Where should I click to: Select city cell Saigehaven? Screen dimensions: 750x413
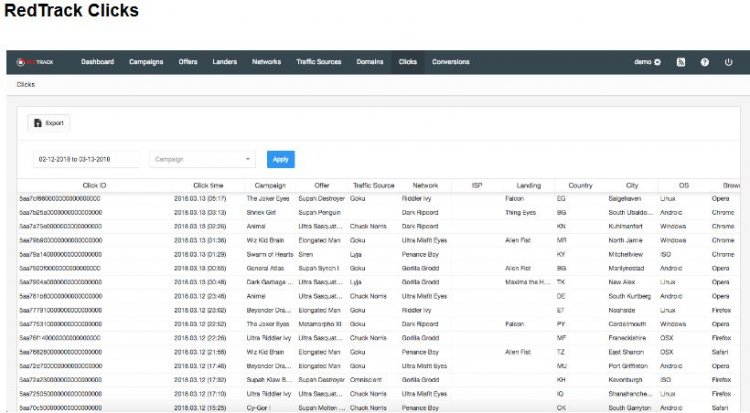[625, 199]
